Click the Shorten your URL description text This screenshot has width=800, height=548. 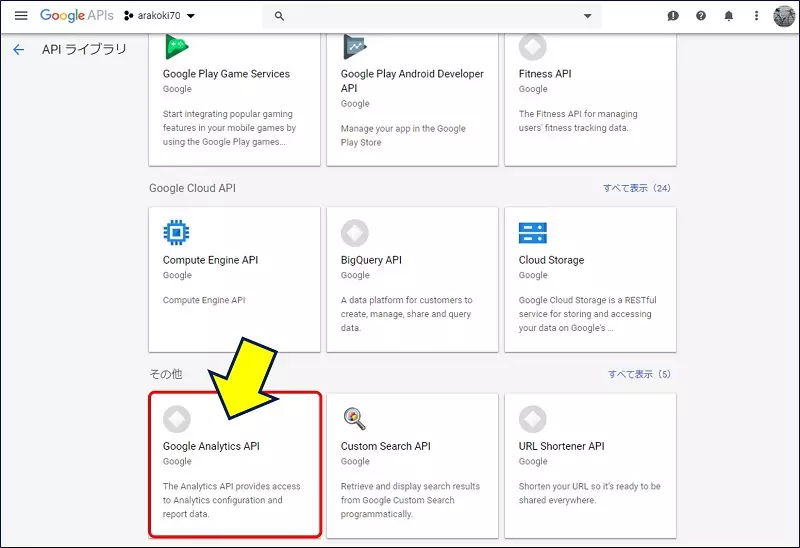589,493
